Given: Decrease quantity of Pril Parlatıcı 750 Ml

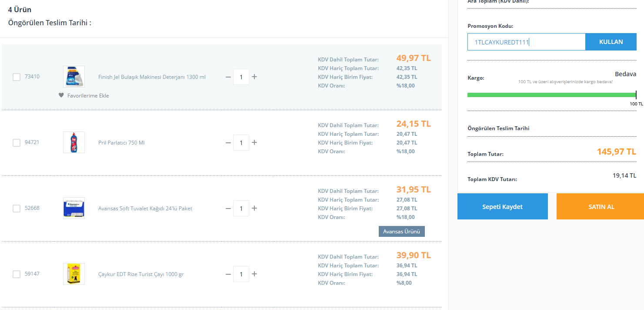Looking at the screenshot, I should 228,142.
